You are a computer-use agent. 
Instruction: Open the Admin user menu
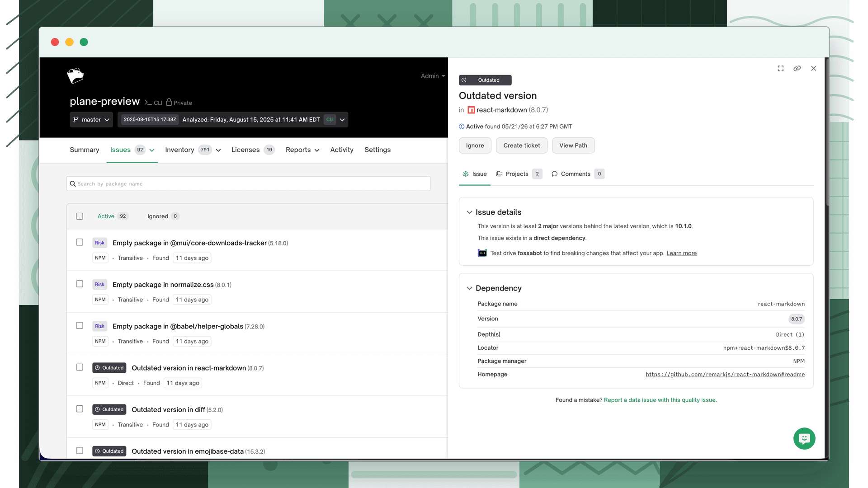tap(433, 76)
